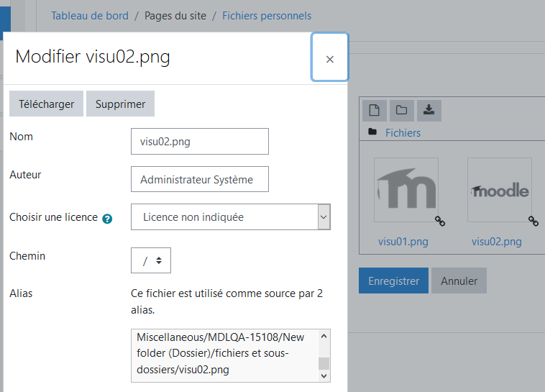Open the Chemin path selector
This screenshot has height=392, width=545.
[x=151, y=260]
